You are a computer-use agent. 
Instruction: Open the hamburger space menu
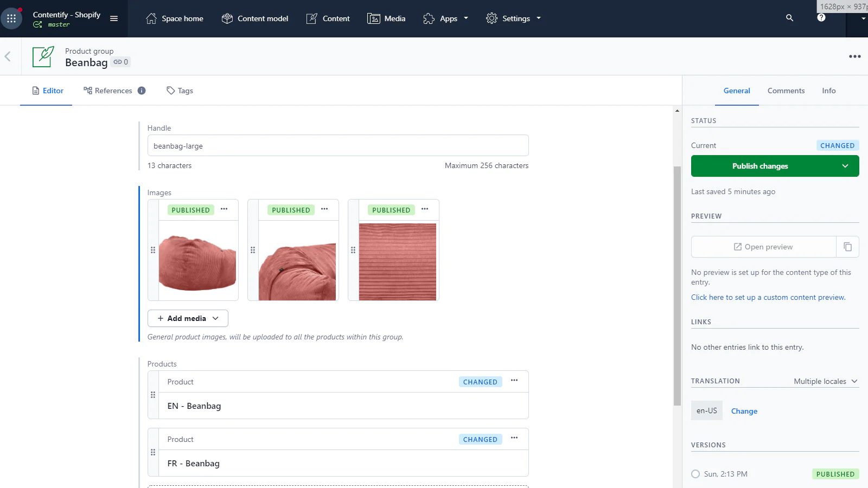pyautogui.click(x=114, y=18)
